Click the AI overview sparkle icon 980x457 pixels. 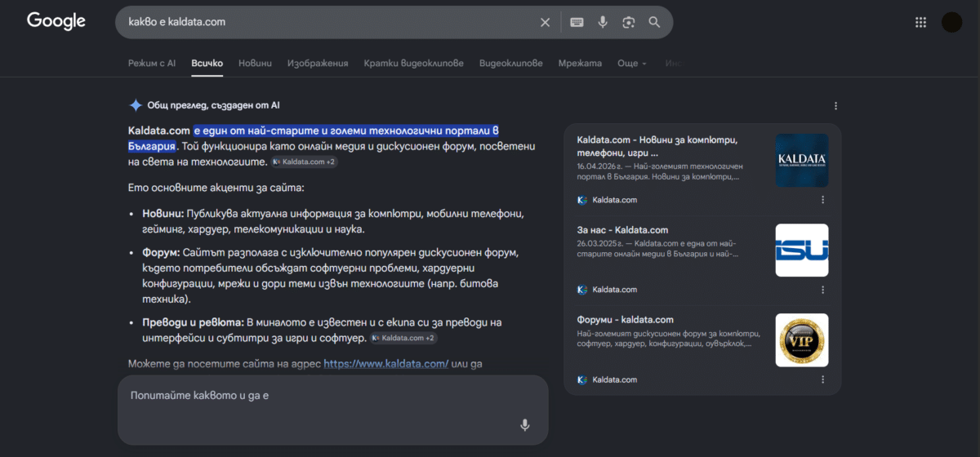(136, 105)
